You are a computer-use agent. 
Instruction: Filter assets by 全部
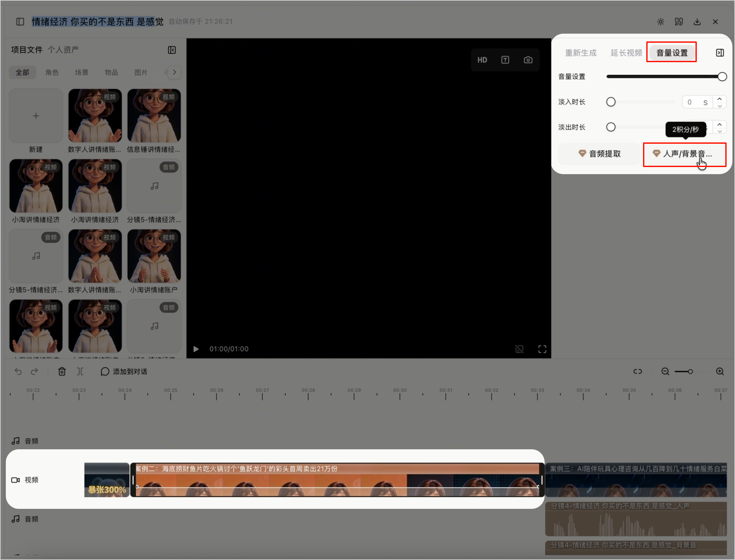[x=22, y=73]
